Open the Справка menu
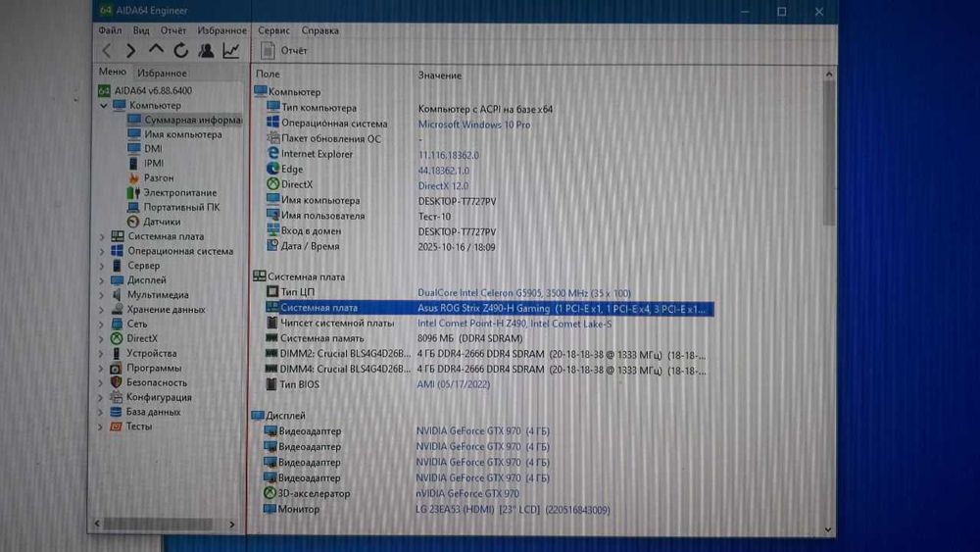 tap(320, 30)
